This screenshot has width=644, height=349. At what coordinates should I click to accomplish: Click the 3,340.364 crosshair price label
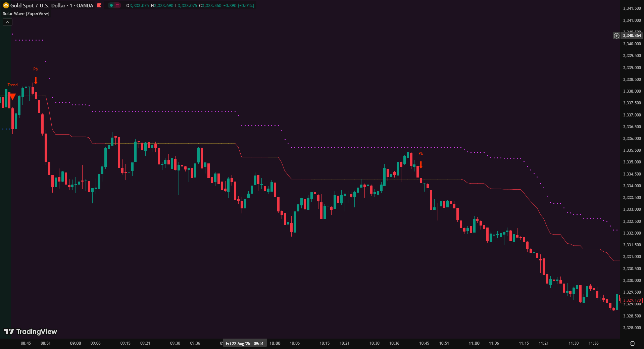632,36
